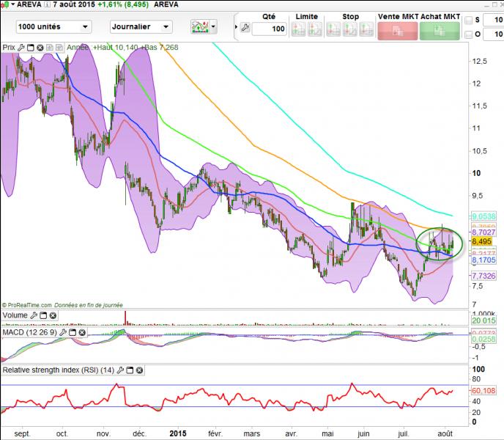
Task: Remove the Volume indicator panel
Action: tap(53, 315)
